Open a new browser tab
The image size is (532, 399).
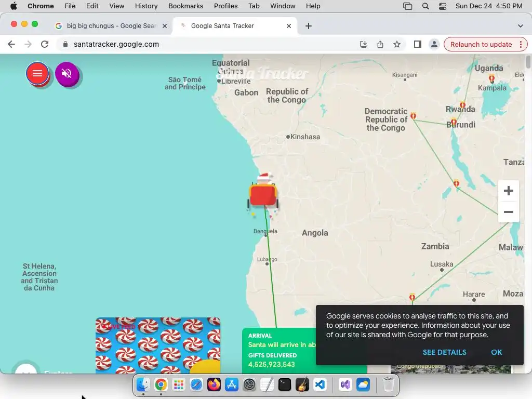pos(309,26)
